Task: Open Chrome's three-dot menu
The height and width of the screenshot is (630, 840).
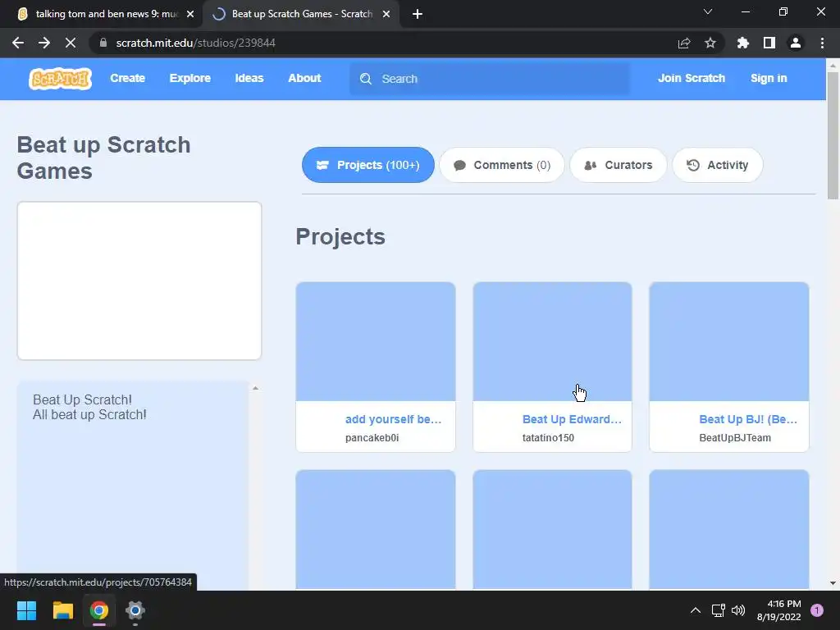Action: coord(822,43)
